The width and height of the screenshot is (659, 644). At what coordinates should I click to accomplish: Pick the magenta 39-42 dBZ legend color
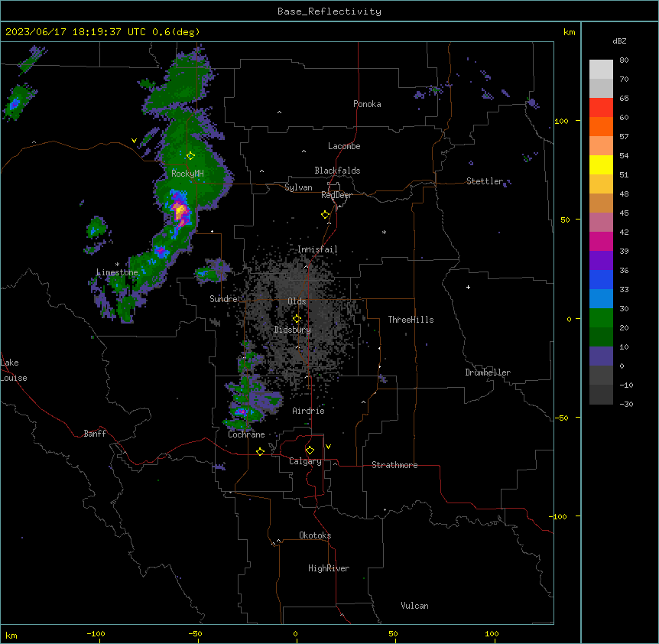tap(601, 242)
